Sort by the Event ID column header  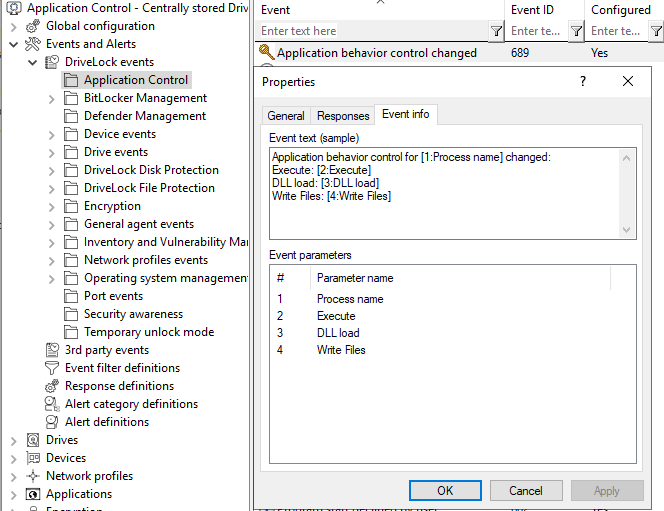point(544,10)
